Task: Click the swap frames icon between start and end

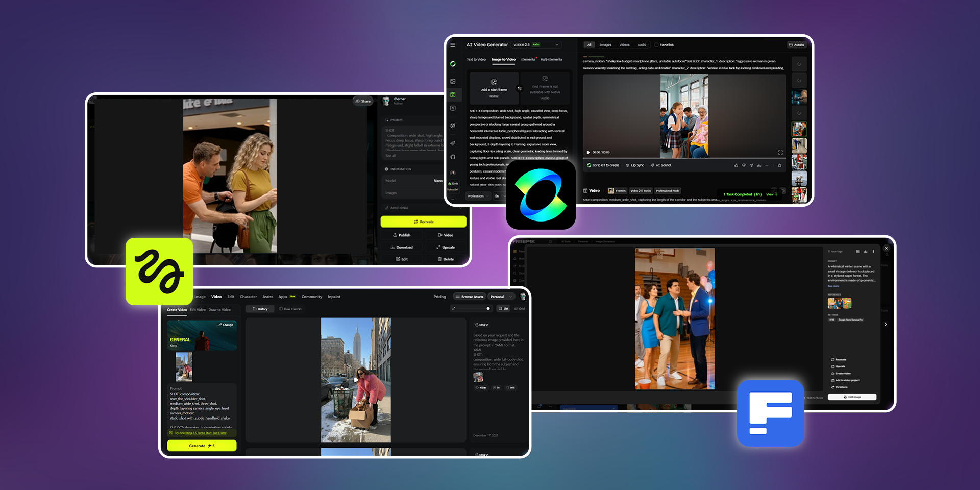Action: pos(520,88)
